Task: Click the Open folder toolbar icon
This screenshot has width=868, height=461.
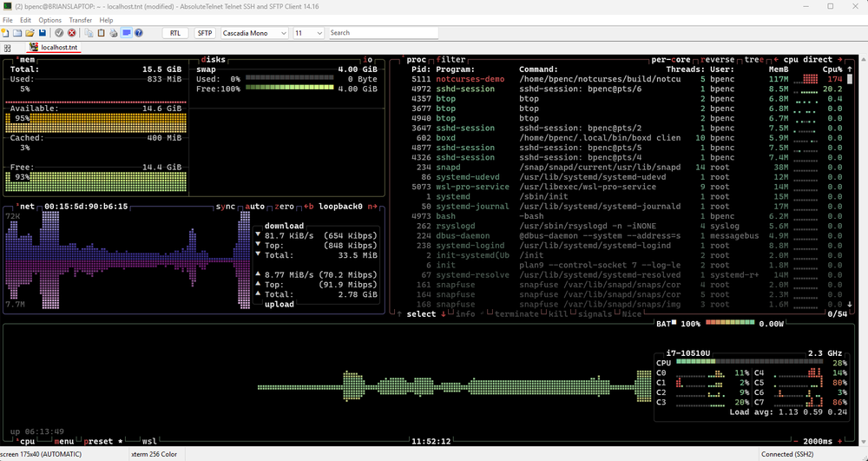Action: [30, 33]
